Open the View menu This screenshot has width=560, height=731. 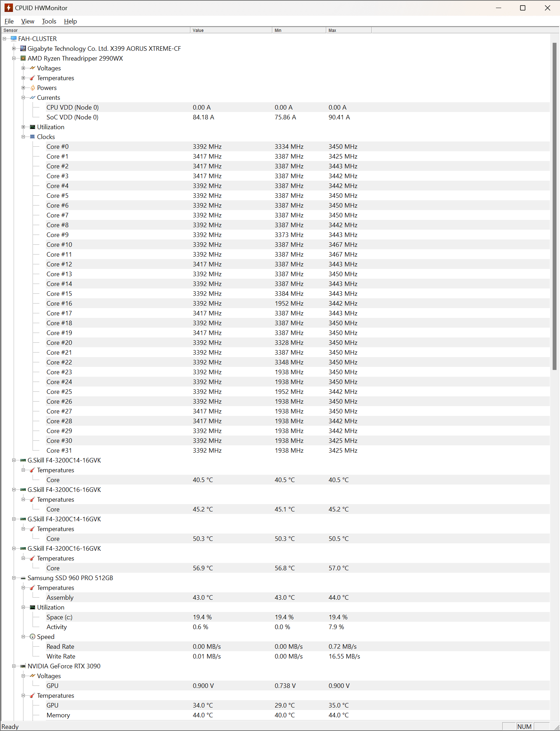[x=28, y=21]
